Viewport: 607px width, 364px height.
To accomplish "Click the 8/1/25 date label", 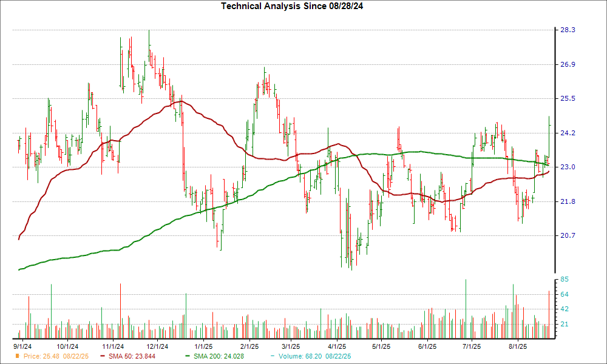I will tap(518, 346).
